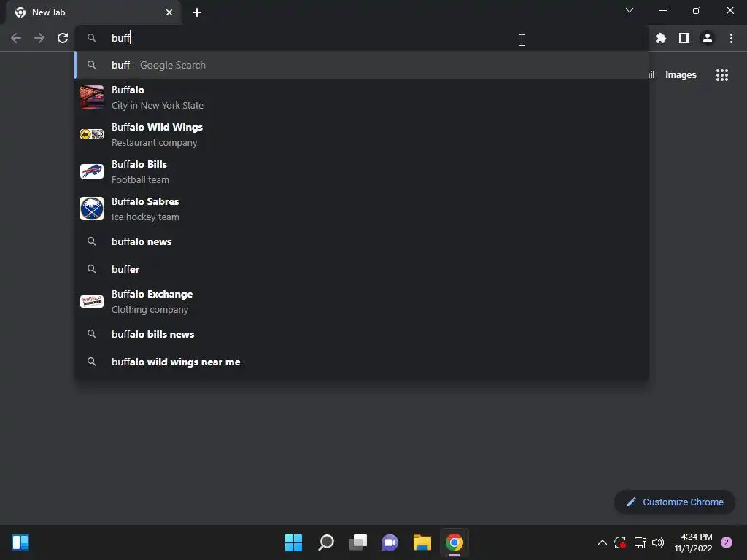Open network settings tray icon
This screenshot has width=747, height=560.
640,542
